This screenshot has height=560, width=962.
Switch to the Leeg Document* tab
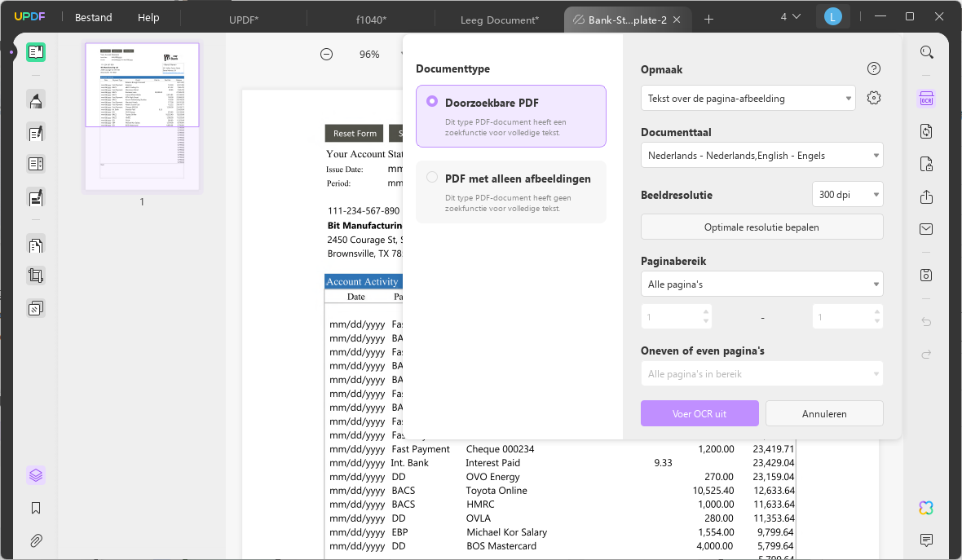(x=500, y=20)
